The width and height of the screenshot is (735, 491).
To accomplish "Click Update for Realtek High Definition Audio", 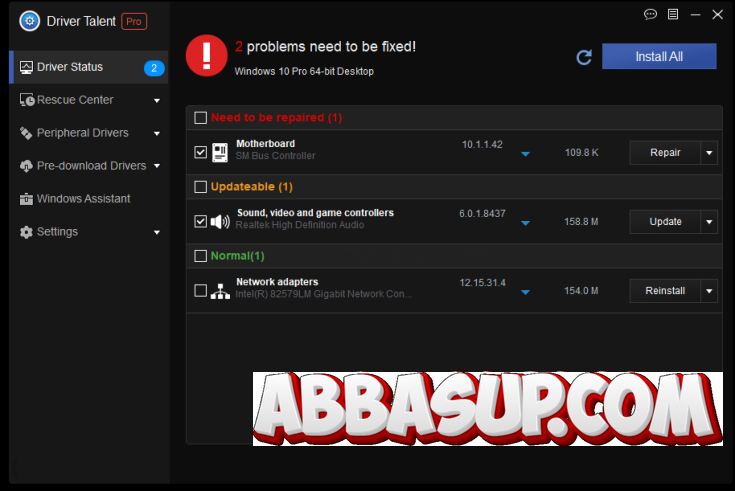I will click(x=665, y=222).
